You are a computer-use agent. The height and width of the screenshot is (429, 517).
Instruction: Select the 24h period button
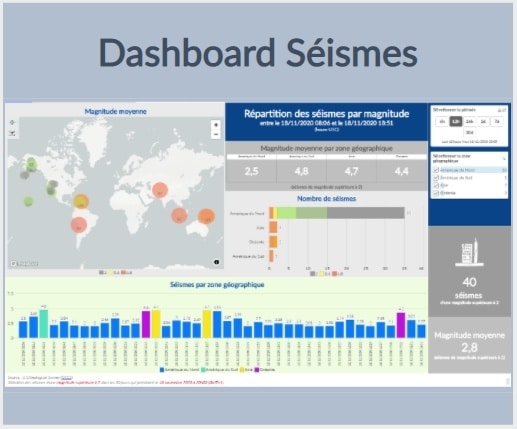click(x=469, y=122)
